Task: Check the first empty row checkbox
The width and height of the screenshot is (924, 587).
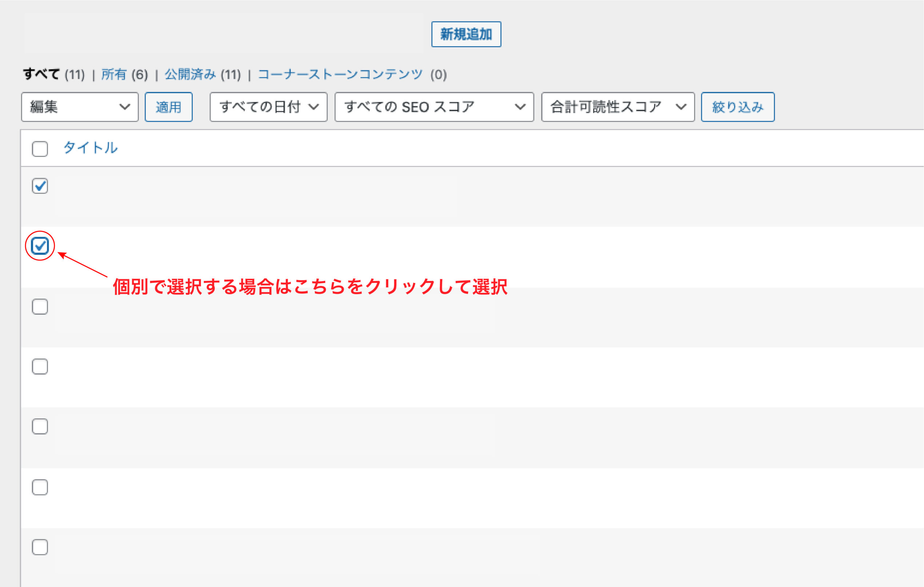Action: pos(40,306)
